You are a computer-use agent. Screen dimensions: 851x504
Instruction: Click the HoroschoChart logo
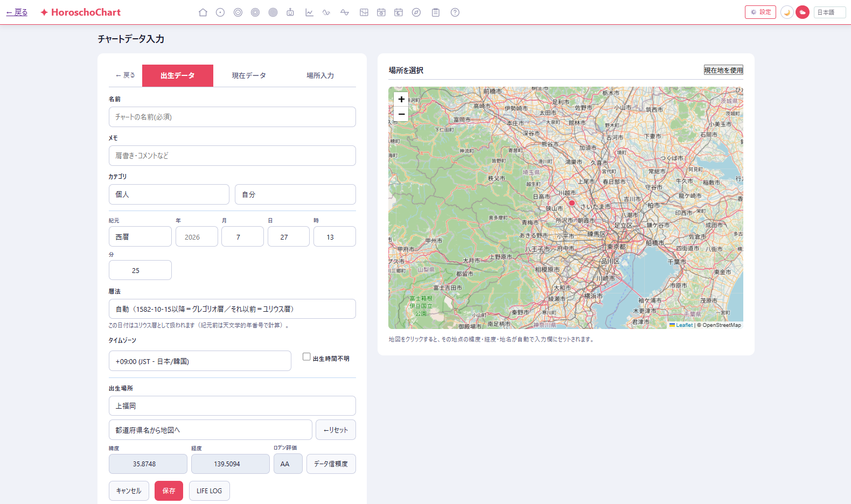(x=81, y=12)
